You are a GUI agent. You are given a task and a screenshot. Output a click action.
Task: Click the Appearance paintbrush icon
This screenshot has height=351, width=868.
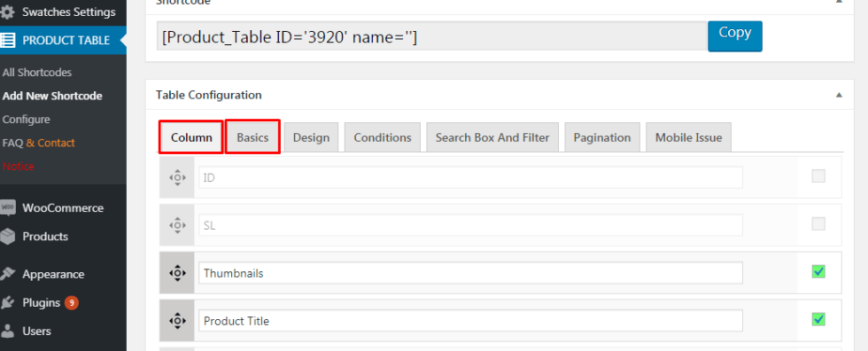[7, 275]
